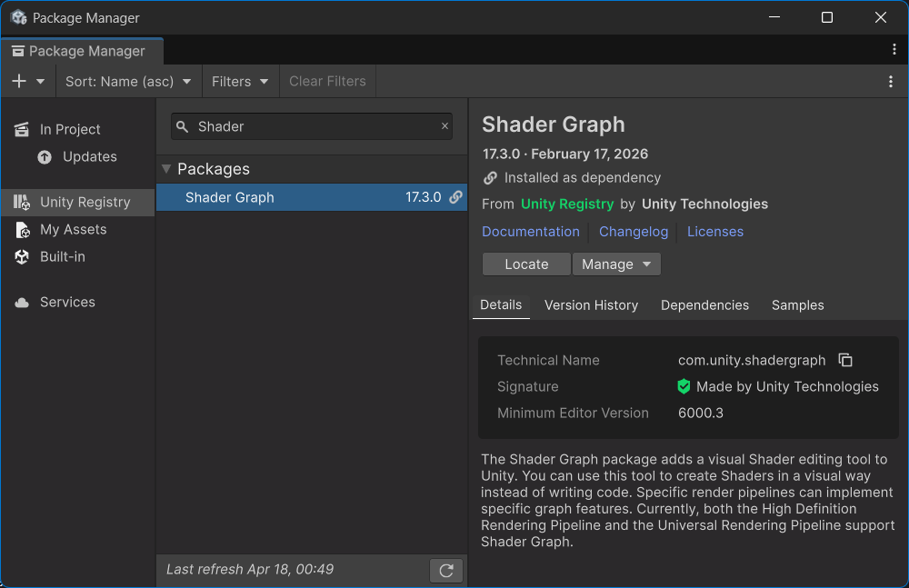The height and width of the screenshot is (588, 909).
Task: Open the add package dropdown arrow
Action: tap(40, 82)
